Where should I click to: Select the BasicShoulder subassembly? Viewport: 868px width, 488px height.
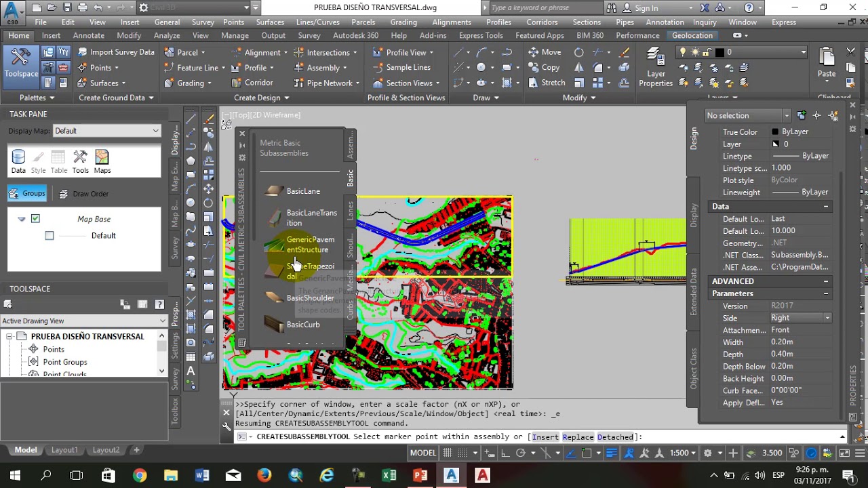[300, 298]
